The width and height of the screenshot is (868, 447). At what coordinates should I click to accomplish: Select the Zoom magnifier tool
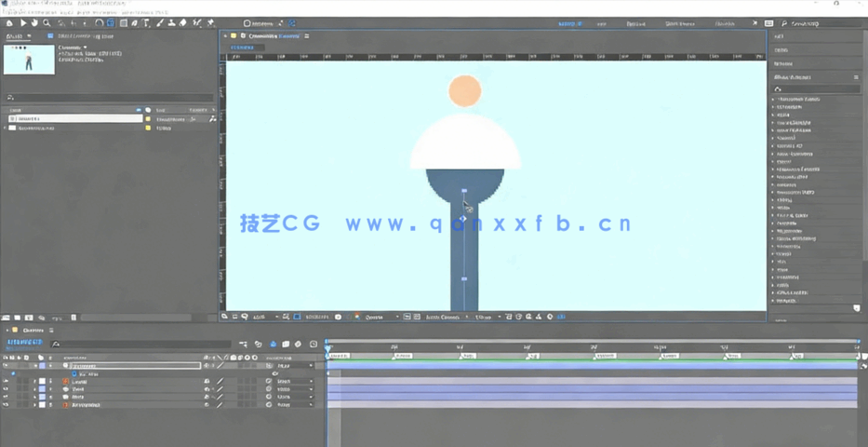47,22
